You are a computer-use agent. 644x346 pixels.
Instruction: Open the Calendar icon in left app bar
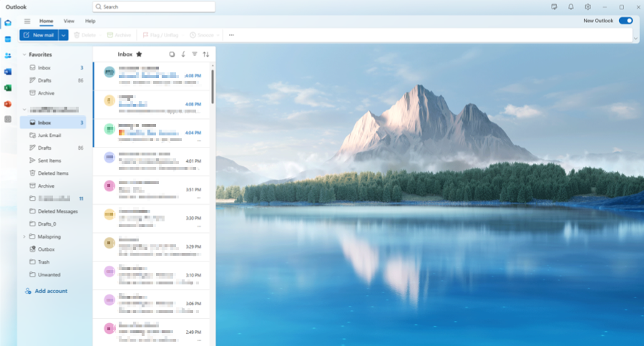[8, 39]
